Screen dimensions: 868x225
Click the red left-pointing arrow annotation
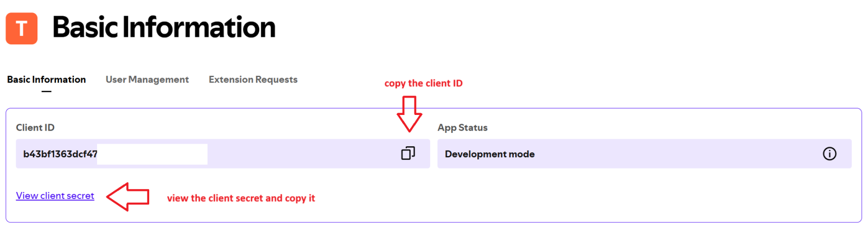(128, 196)
